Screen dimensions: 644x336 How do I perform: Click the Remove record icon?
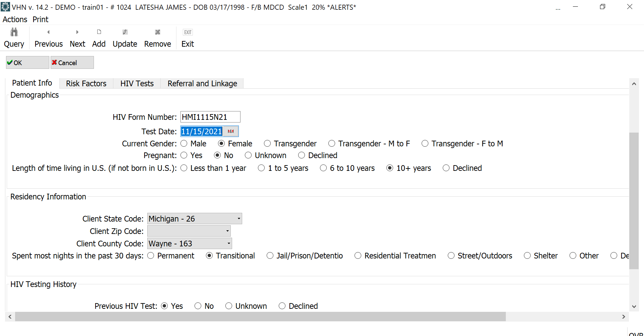pos(158,32)
